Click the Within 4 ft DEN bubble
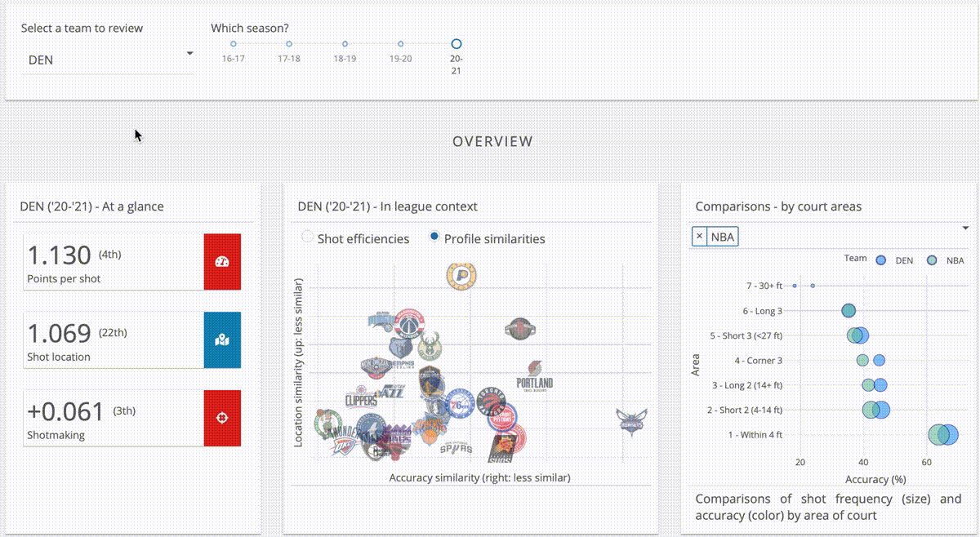The height and width of the screenshot is (537, 980). [x=947, y=434]
